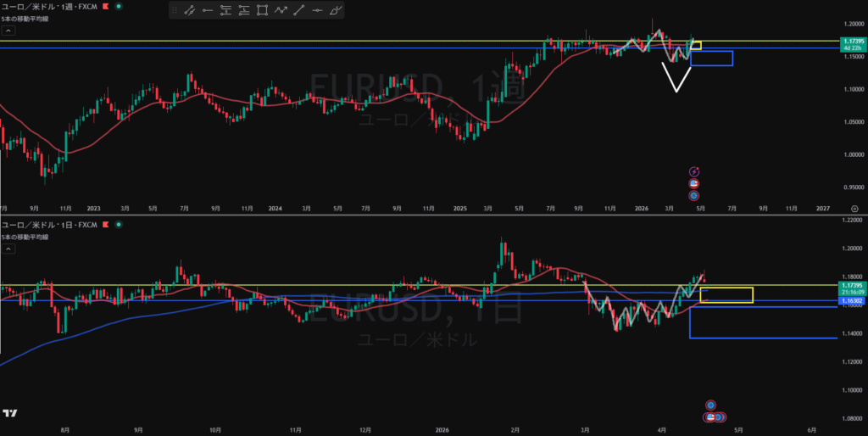Image resolution: width=868 pixels, height=436 pixels.
Task: Click the TradingView logo at bottom left
Action: click(9, 413)
